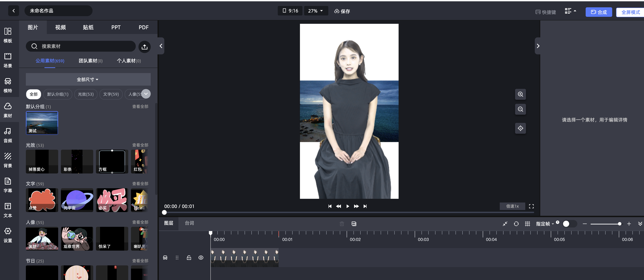Viewport: 644px width, 280px height.
Task: Open the 音频 audio sidebar panel
Action: (8, 135)
